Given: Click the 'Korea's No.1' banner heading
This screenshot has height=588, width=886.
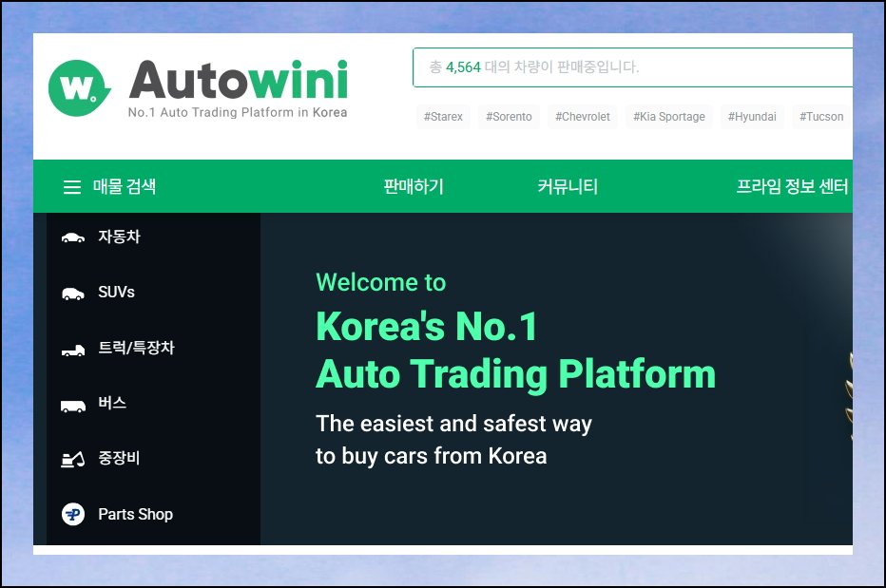Looking at the screenshot, I should [427, 327].
